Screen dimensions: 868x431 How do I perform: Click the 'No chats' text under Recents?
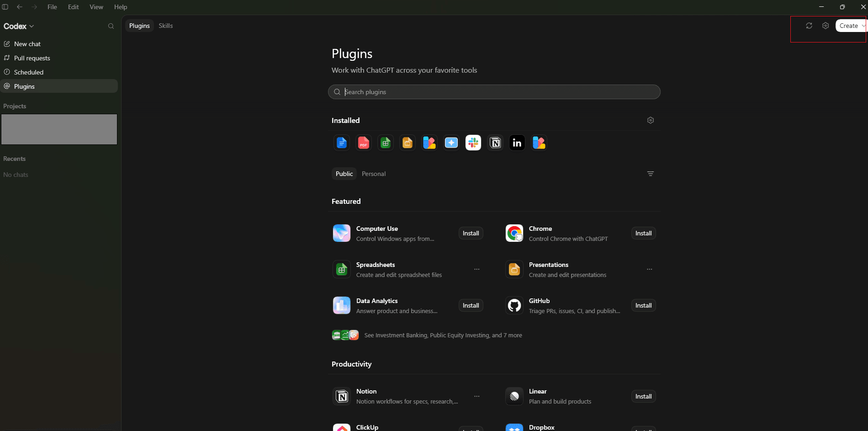pos(16,175)
